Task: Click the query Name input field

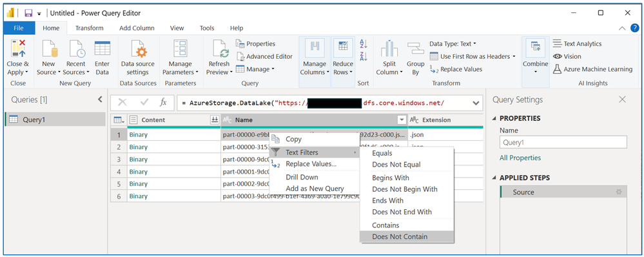Action: pos(563,142)
